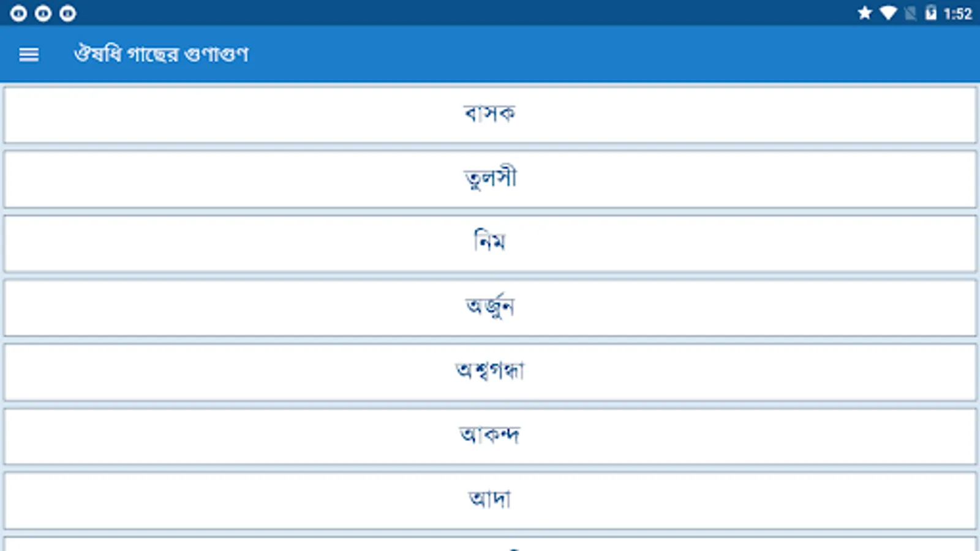Choose অর্জুন from the list
The width and height of the screenshot is (980, 551).
(x=490, y=307)
